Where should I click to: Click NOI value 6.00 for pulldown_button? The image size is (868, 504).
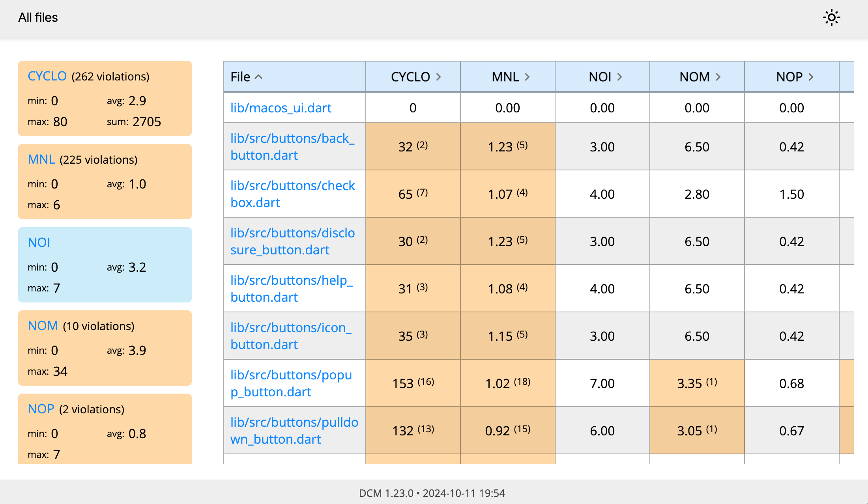point(602,430)
